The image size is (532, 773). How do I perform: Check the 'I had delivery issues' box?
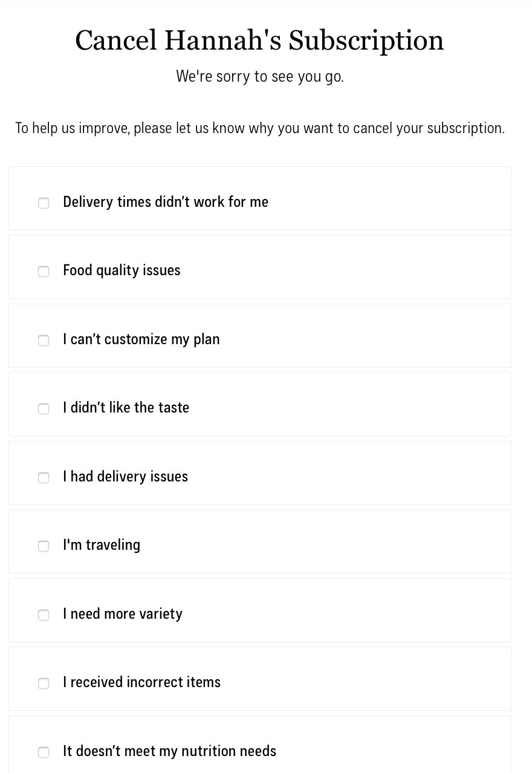(44, 478)
